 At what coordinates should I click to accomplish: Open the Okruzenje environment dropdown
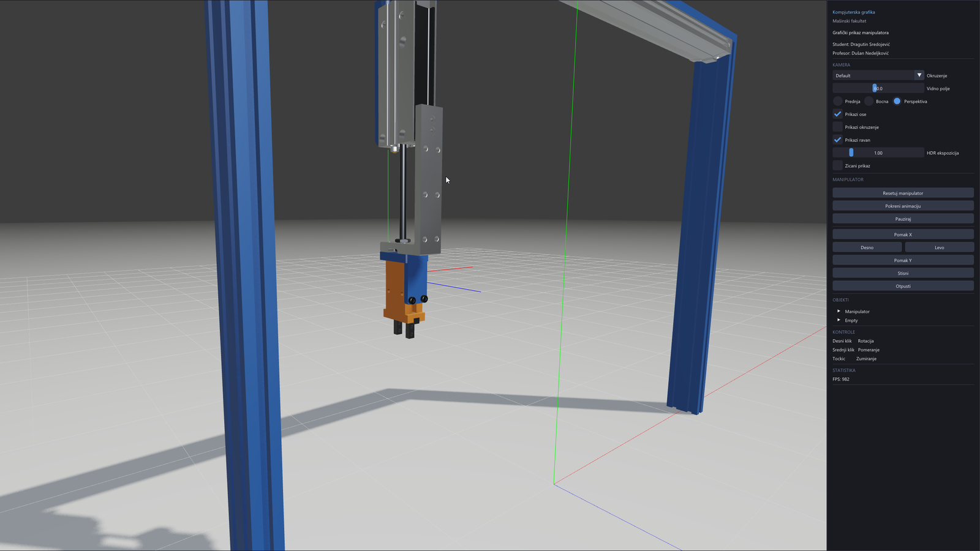(878, 75)
